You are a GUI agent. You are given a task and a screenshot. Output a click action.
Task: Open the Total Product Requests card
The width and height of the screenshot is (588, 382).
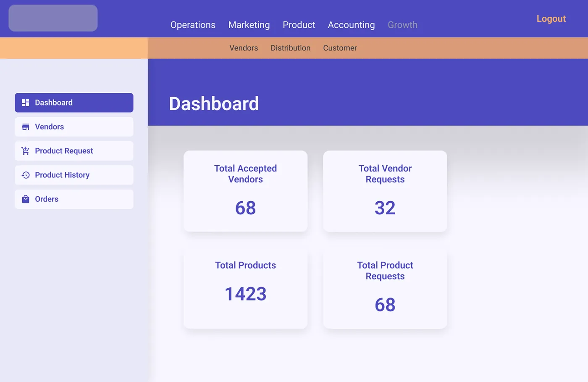pos(385,288)
